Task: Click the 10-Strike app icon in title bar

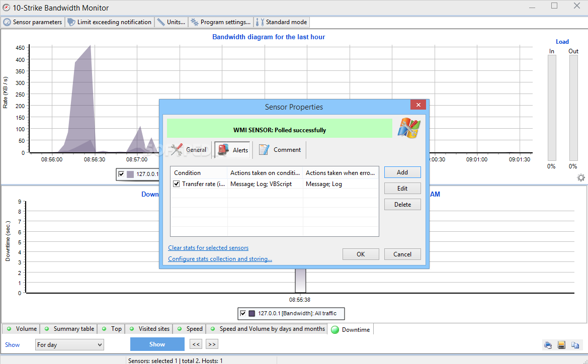Action: pyautogui.click(x=7, y=8)
